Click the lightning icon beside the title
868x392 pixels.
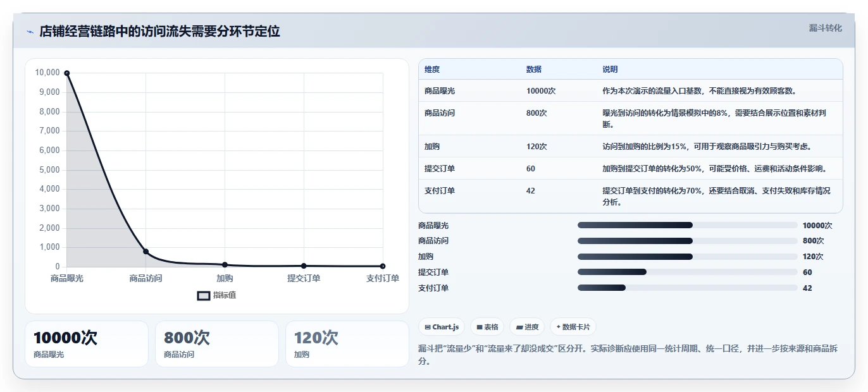pos(30,32)
